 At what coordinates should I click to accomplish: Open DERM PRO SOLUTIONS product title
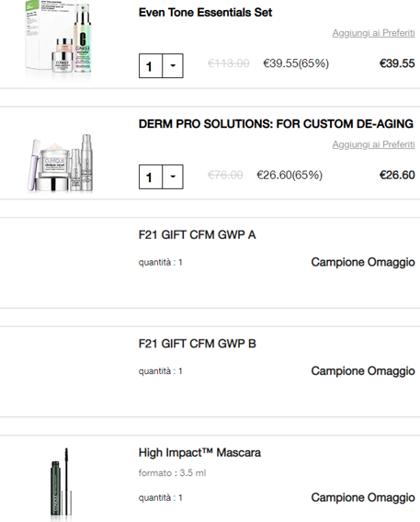(276, 124)
